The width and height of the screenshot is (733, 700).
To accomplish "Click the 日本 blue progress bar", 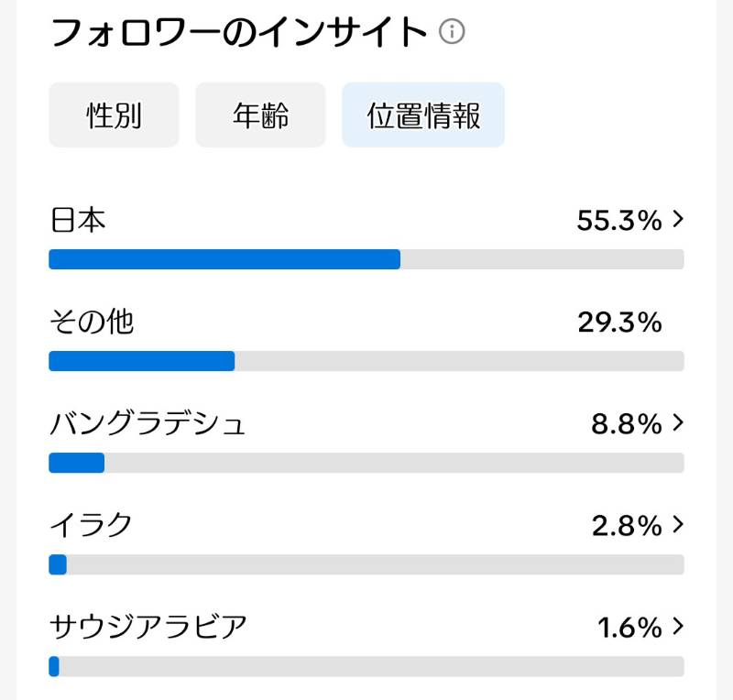I will (x=224, y=259).
